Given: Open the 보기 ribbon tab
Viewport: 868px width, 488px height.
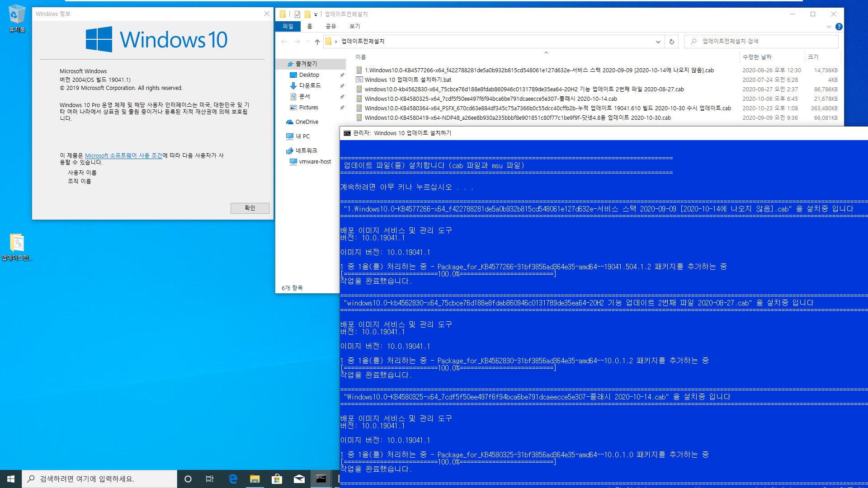Looking at the screenshot, I should pyautogui.click(x=355, y=27).
